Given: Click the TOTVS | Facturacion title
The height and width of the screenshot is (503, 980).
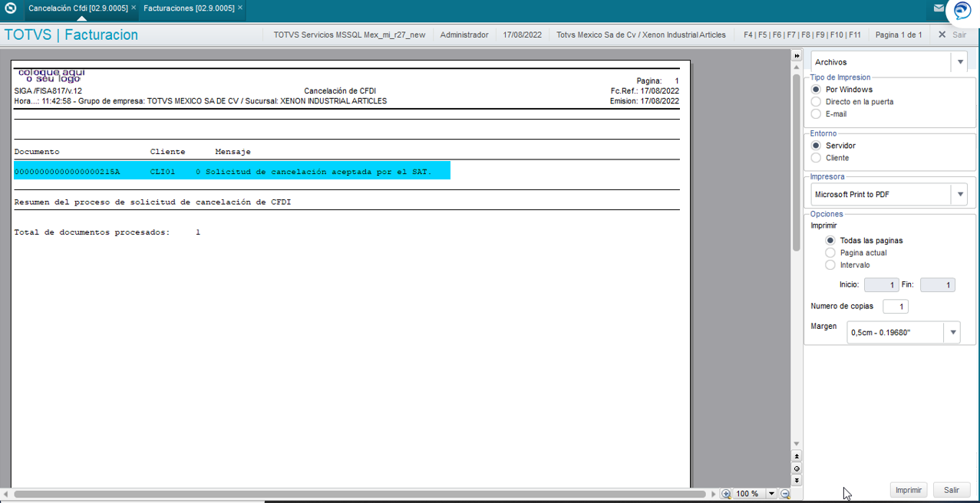Looking at the screenshot, I should click(x=71, y=35).
